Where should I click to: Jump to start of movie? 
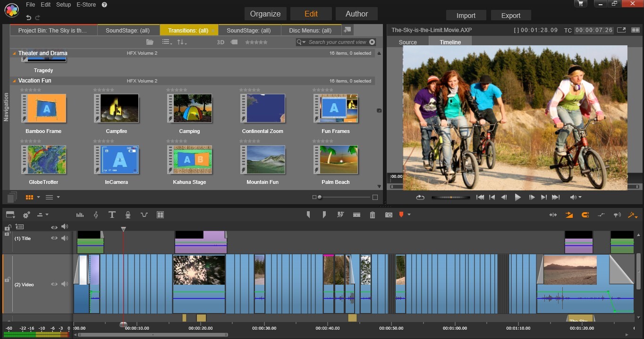pos(480,198)
